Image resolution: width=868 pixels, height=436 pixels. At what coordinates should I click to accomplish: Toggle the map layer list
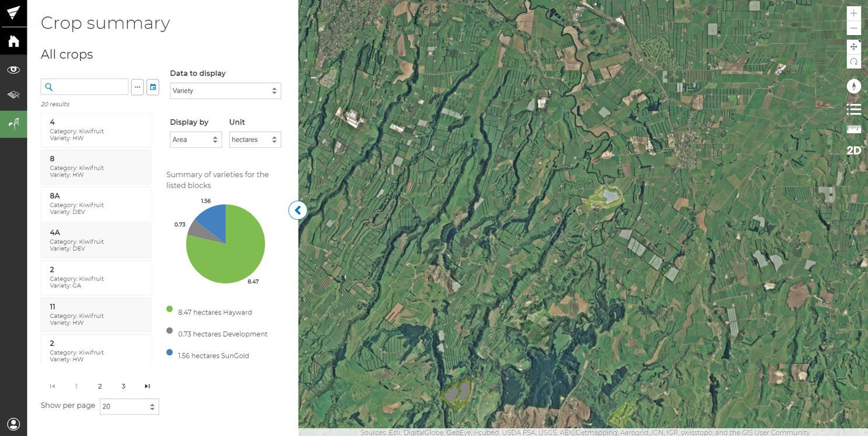pyautogui.click(x=853, y=109)
